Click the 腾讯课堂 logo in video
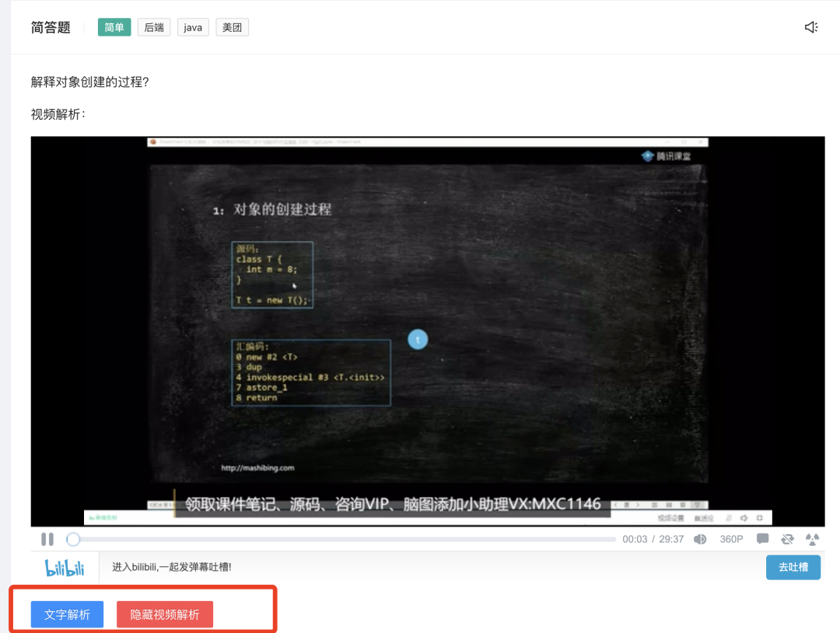The width and height of the screenshot is (840, 633). pyautogui.click(x=666, y=156)
